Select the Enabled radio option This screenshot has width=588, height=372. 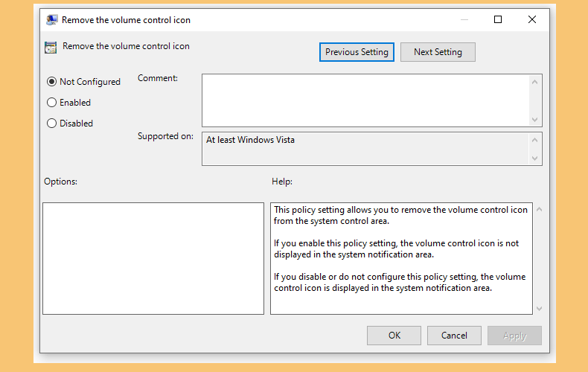click(x=52, y=103)
